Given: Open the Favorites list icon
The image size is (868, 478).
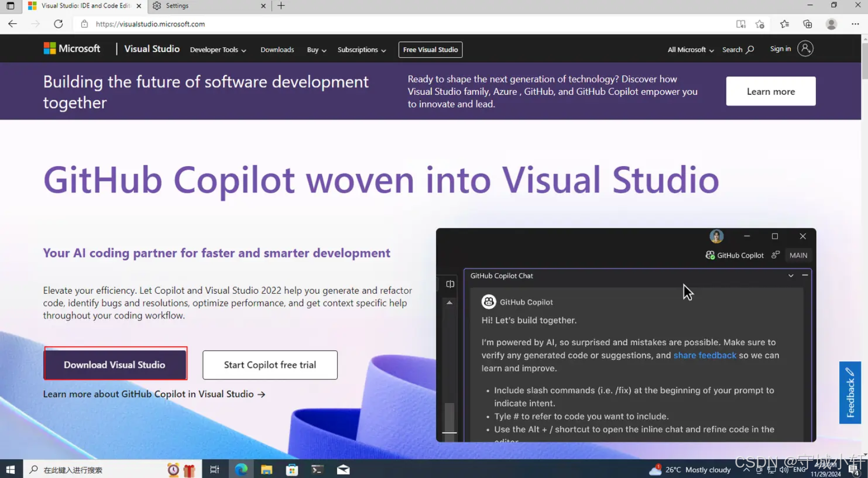Looking at the screenshot, I should [x=785, y=24].
